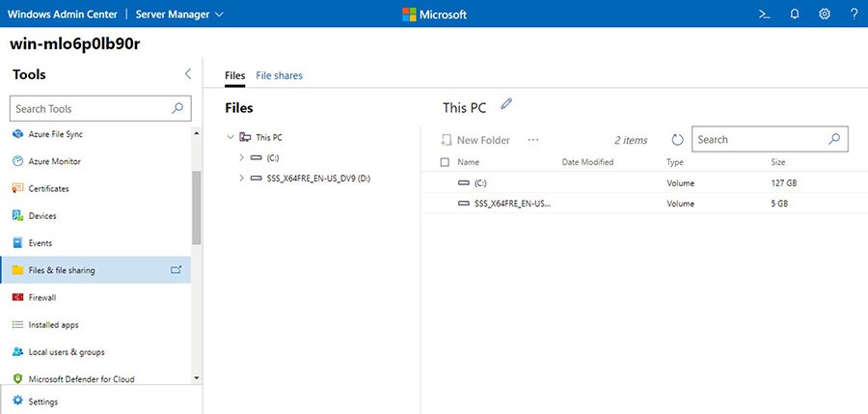The width and height of the screenshot is (868, 414).
Task: Open the notifications bell icon
Action: tap(795, 14)
